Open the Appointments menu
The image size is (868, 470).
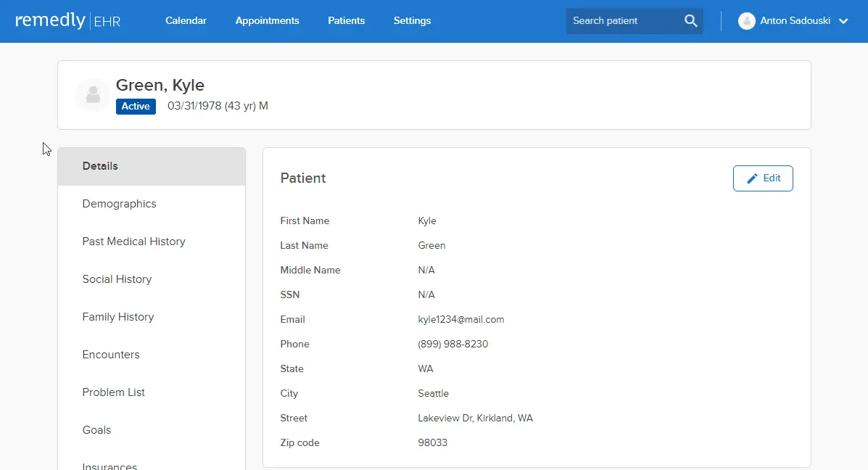[268, 20]
